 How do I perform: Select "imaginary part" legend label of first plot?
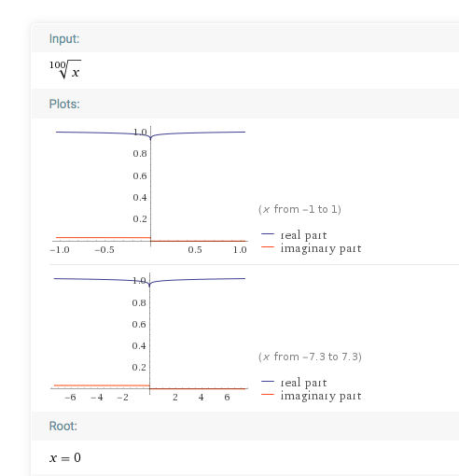click(x=321, y=248)
